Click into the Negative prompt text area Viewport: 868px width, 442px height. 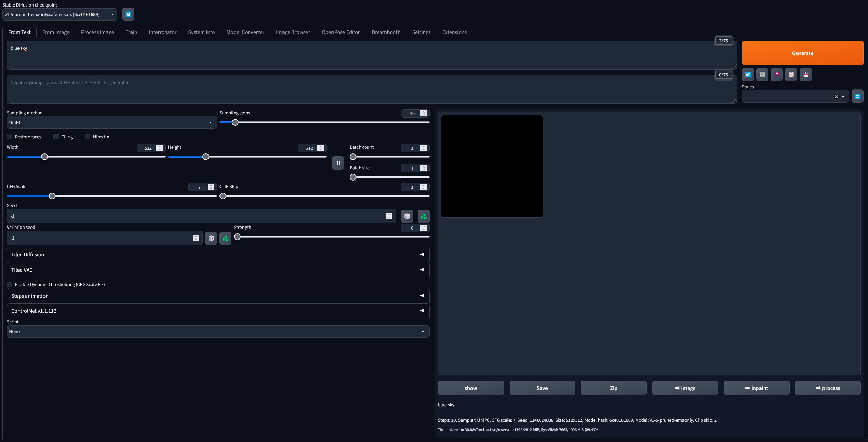pyautogui.click(x=372, y=90)
